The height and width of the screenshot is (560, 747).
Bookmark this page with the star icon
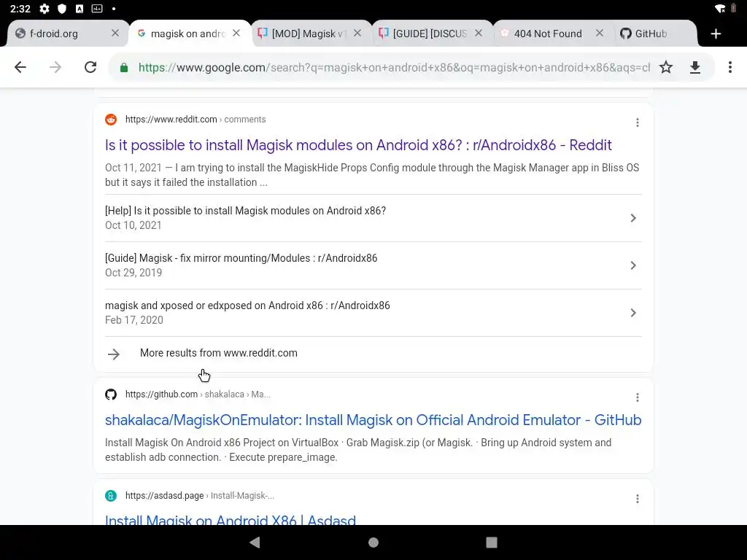(666, 67)
